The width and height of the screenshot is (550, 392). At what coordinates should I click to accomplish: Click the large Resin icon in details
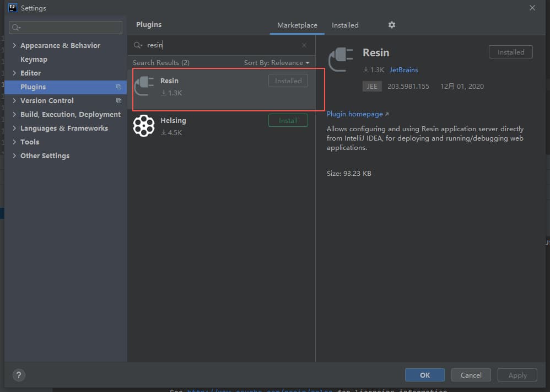coord(341,60)
